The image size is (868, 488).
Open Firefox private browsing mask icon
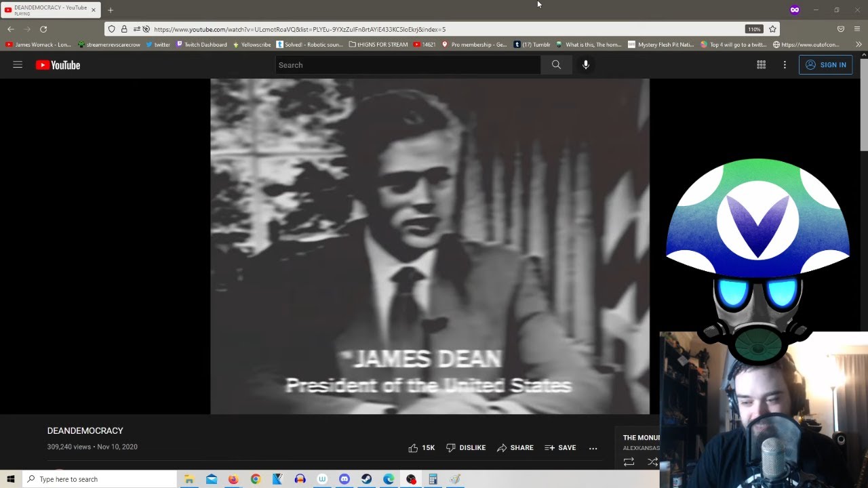pos(795,9)
